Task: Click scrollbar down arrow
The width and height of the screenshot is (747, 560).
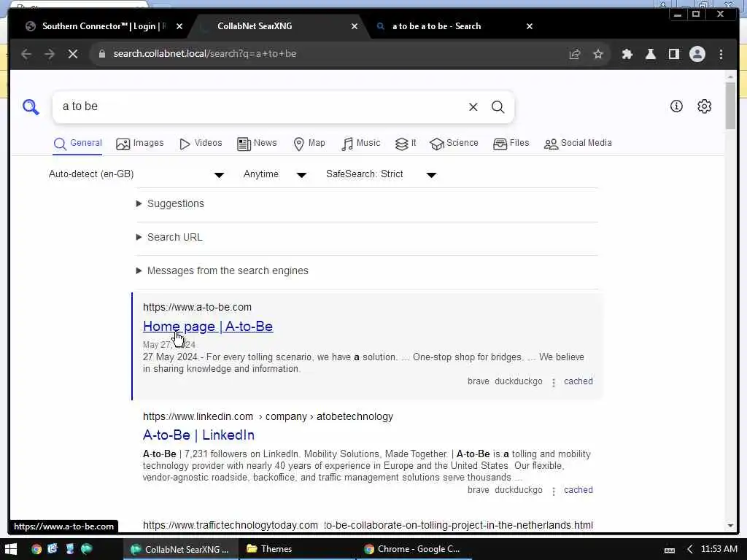Action: [730, 526]
